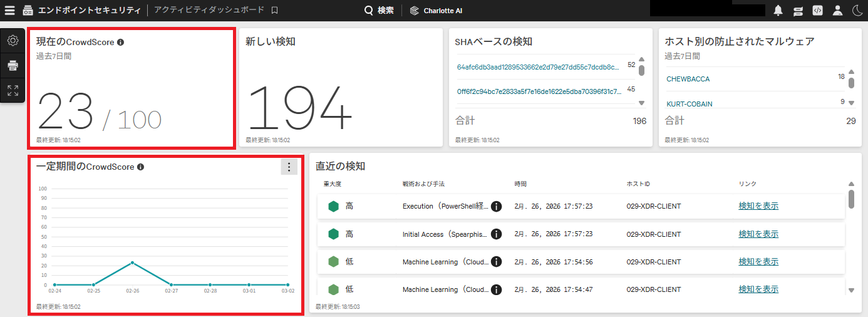868x317 pixels.
Task: Bookmark the activity dashboard page
Action: tap(274, 11)
